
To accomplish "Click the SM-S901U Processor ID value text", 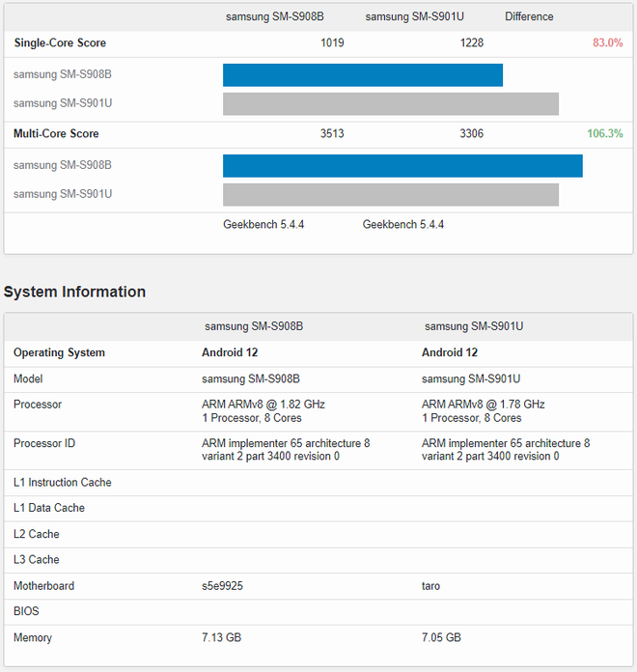I will pos(506,450).
